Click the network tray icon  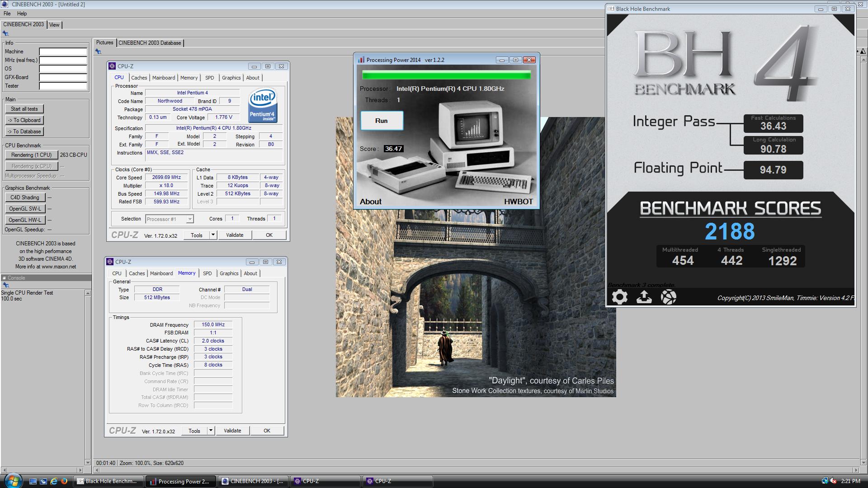[x=824, y=481]
